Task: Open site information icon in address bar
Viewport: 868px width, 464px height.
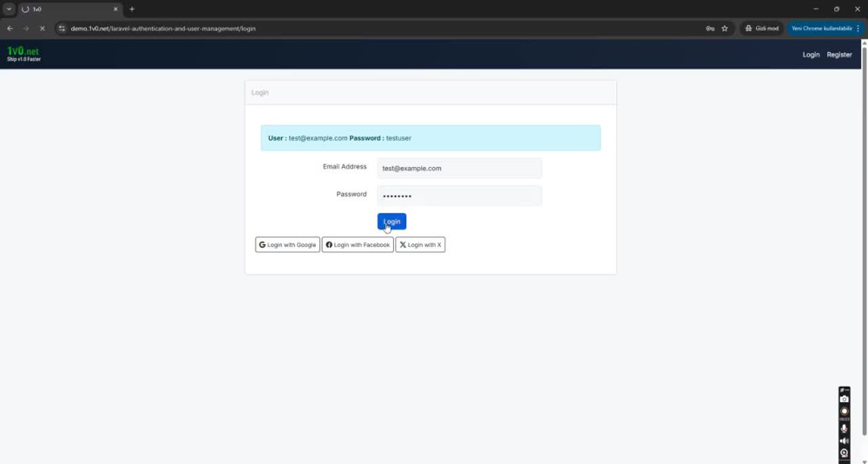Action: [x=62, y=29]
